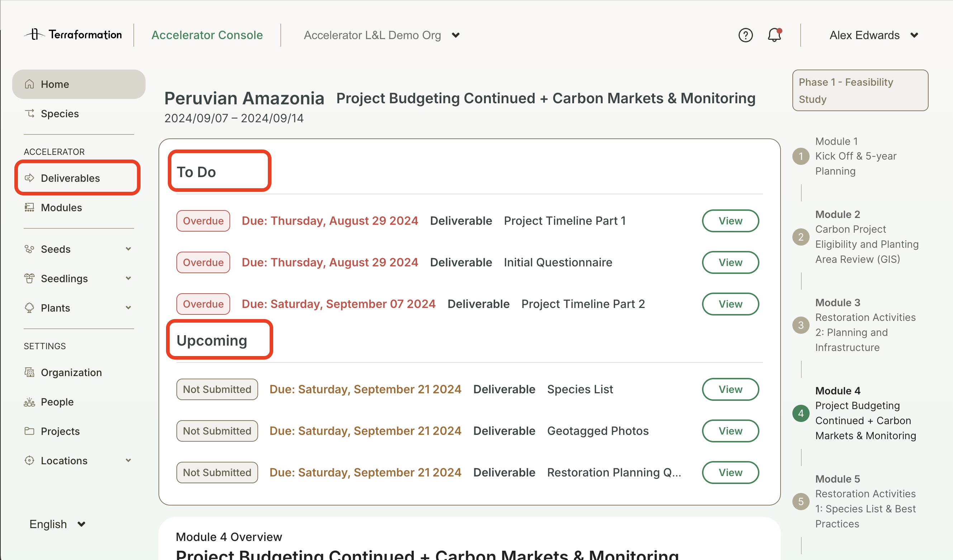Screen dimensions: 953x560
Task: Open Modules in sidebar
Action: tap(79, 207)
